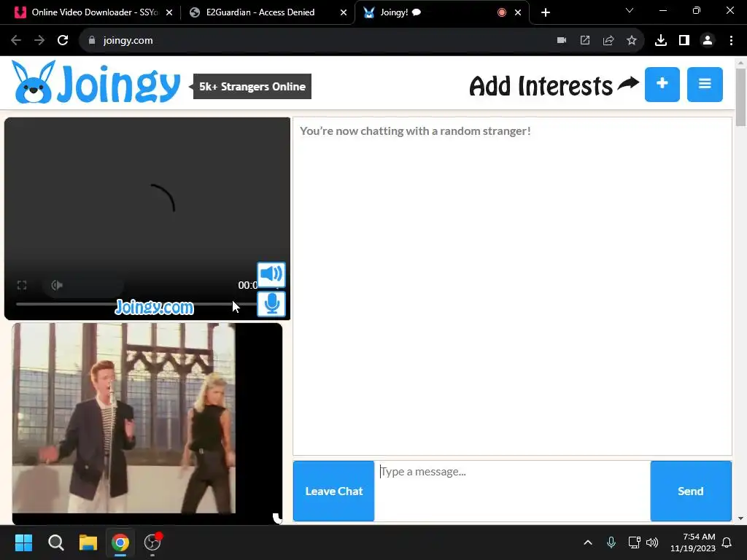Open Chrome profile menu
This screenshot has width=747, height=560.
point(708,41)
